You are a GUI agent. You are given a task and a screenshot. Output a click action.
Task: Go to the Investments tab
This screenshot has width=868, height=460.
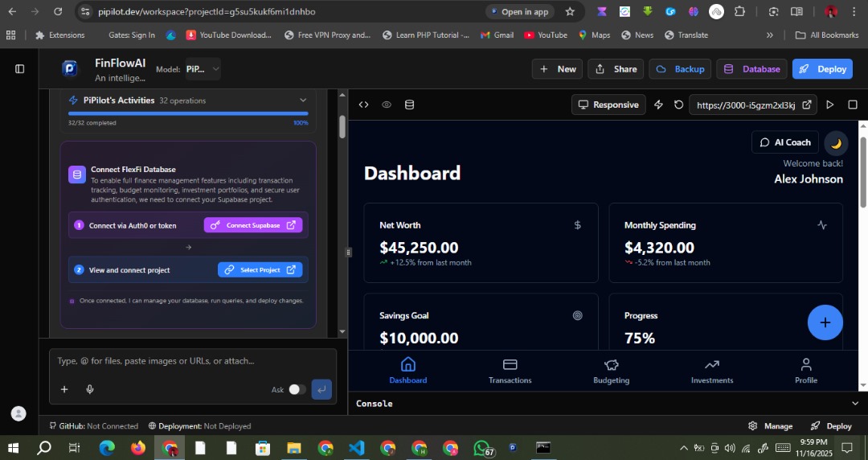click(x=712, y=371)
